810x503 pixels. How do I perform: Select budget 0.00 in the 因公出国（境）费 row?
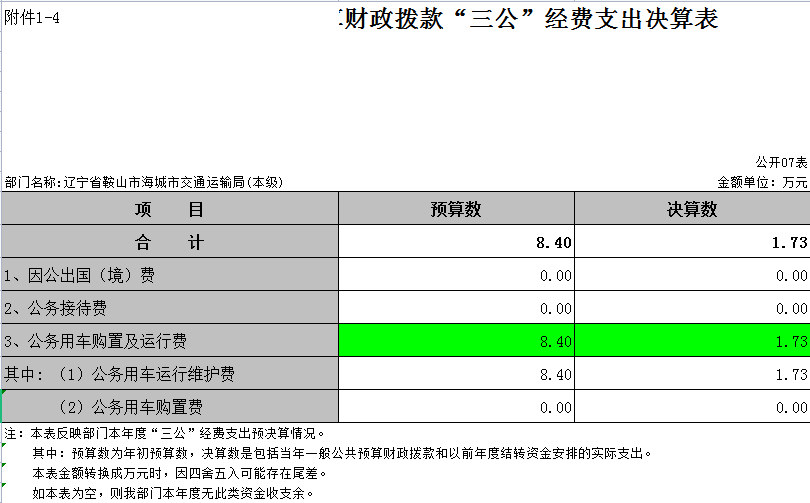pos(456,275)
